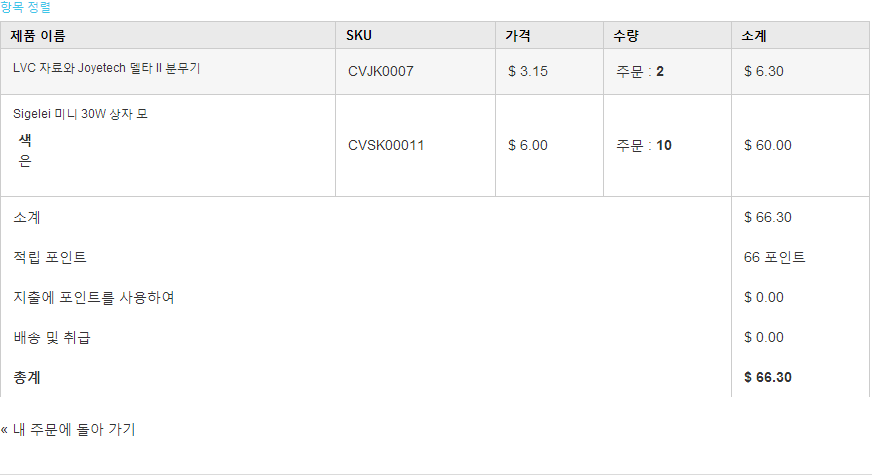Click the $ 60.00 row subtotal

pos(768,145)
